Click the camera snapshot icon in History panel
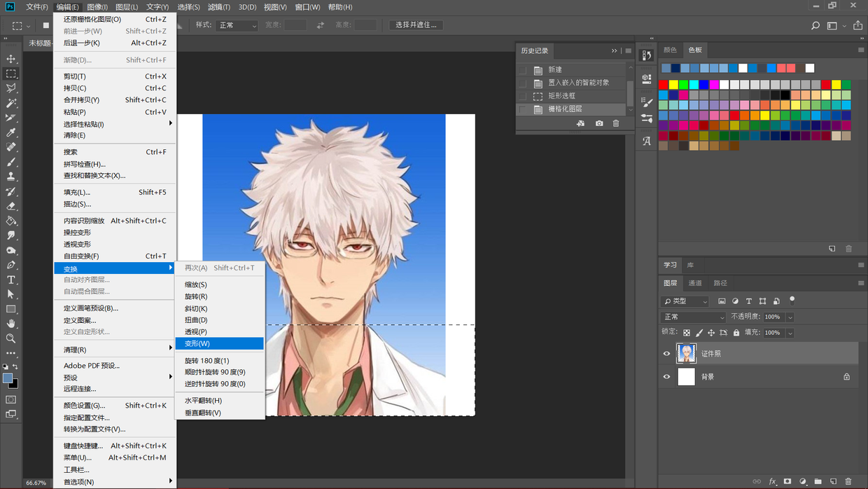This screenshot has width=868, height=489. click(599, 123)
